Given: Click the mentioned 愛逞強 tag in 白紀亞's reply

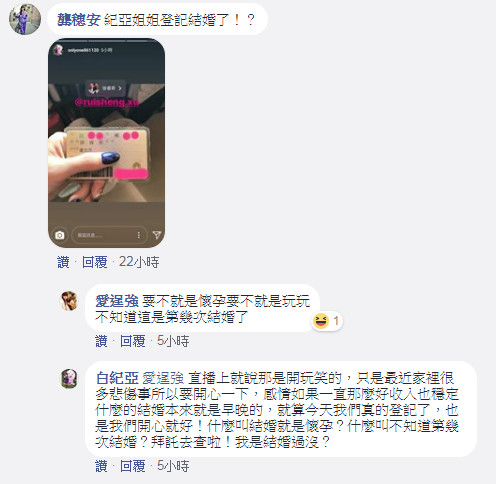Looking at the screenshot, I should click(163, 378).
